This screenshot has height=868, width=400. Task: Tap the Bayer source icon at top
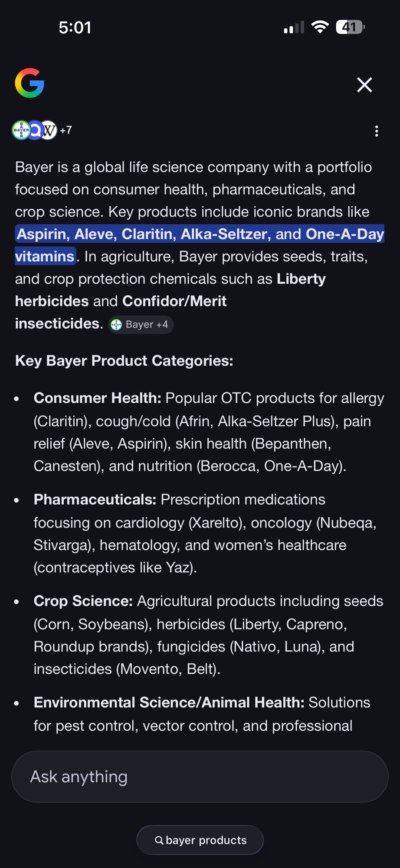21,130
